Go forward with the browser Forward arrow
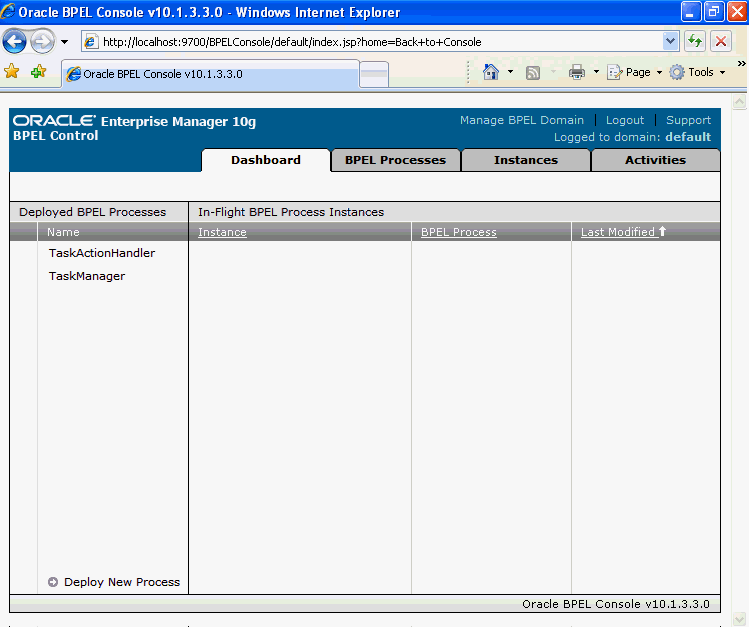This screenshot has height=627, width=749. pos(43,42)
